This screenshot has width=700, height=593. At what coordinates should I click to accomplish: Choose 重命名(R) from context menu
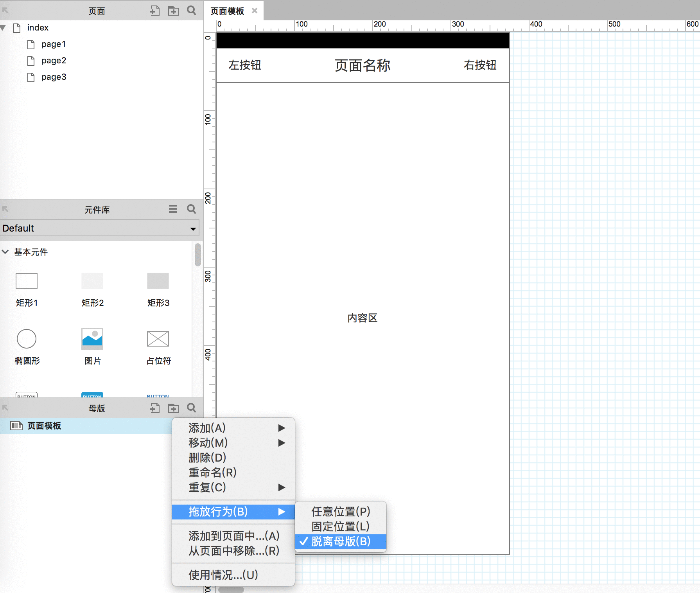point(233,473)
